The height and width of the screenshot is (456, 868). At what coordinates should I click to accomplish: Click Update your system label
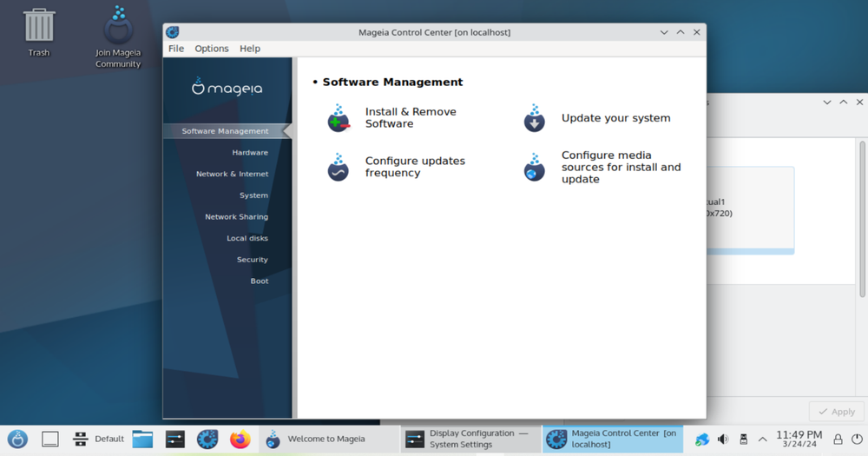[x=615, y=118]
